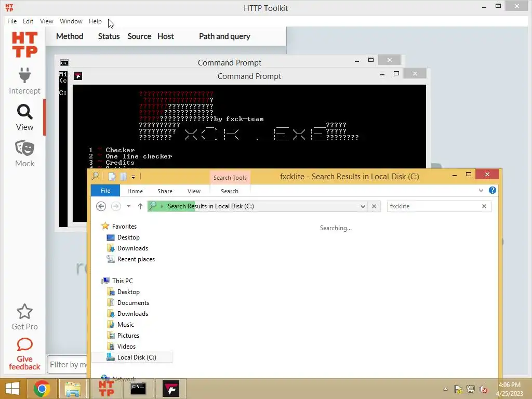Select Documents under This PC
Viewport: 532px width, 399px height.
(133, 303)
